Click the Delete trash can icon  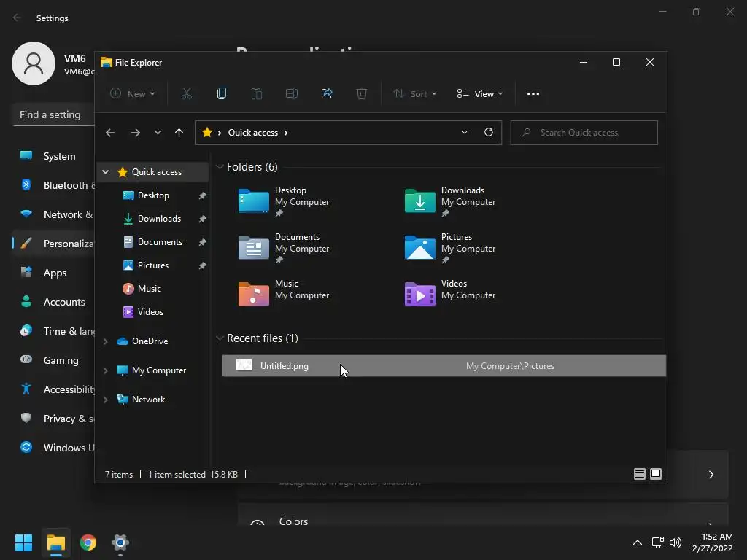click(x=362, y=93)
